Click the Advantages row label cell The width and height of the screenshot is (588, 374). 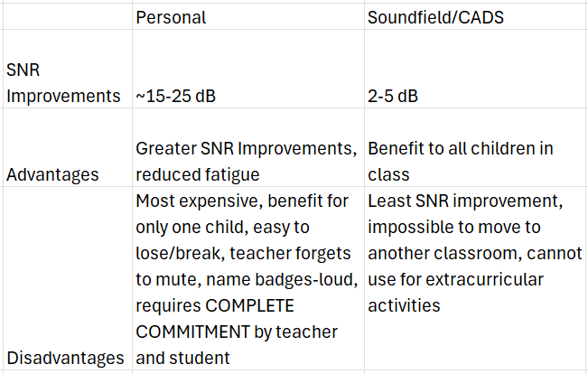point(68,147)
